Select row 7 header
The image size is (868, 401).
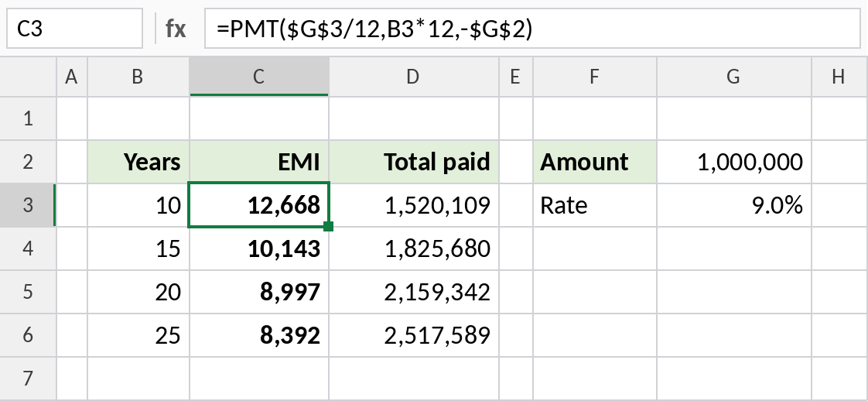tap(28, 379)
